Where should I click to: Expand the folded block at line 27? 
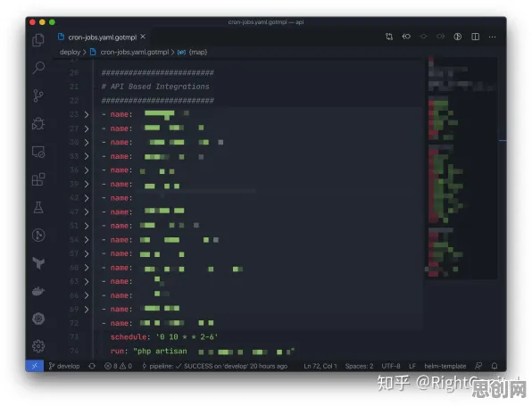click(87, 128)
